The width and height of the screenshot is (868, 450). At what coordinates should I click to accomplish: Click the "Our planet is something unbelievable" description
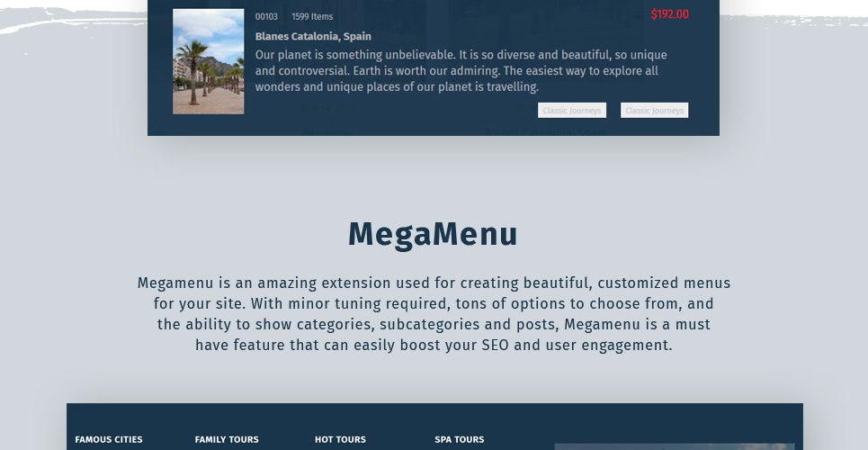461,71
